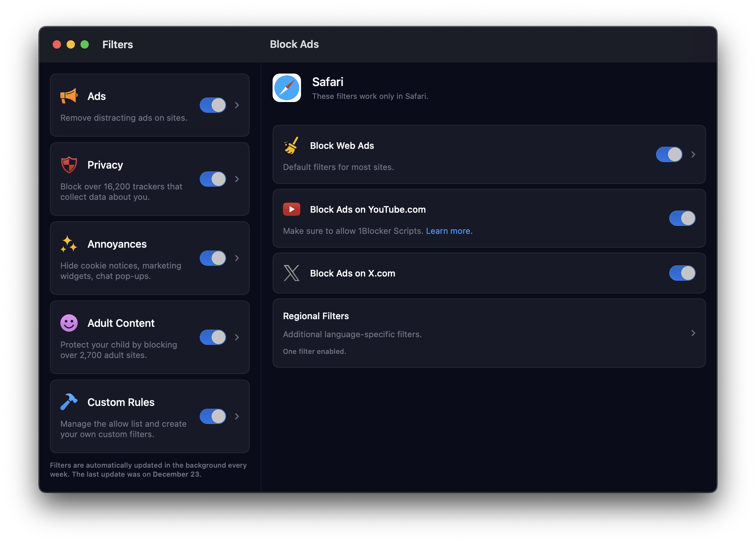Click the 'One filter enabled.' status text
756x544 pixels.
(x=315, y=351)
